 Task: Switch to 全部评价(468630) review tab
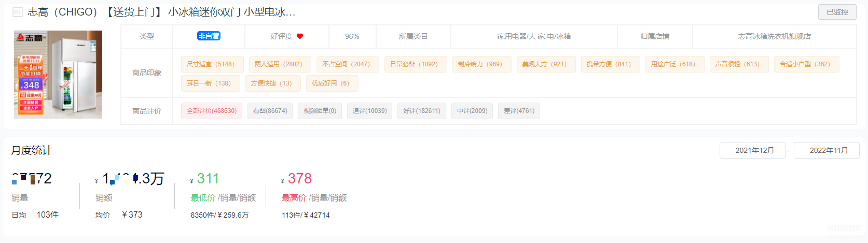coord(212,111)
